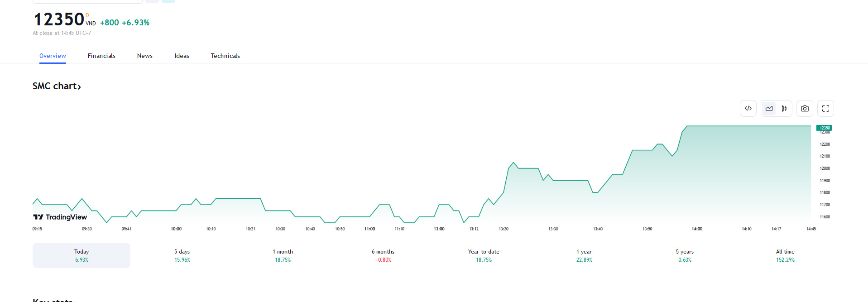Switch chart to 5 years range
Viewport: 868px width, 302px height.
(x=685, y=255)
